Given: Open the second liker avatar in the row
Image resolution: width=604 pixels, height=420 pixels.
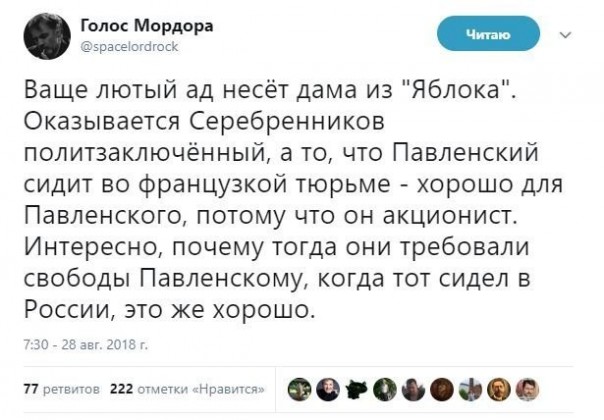Looking at the screenshot, I should pos(326,390).
